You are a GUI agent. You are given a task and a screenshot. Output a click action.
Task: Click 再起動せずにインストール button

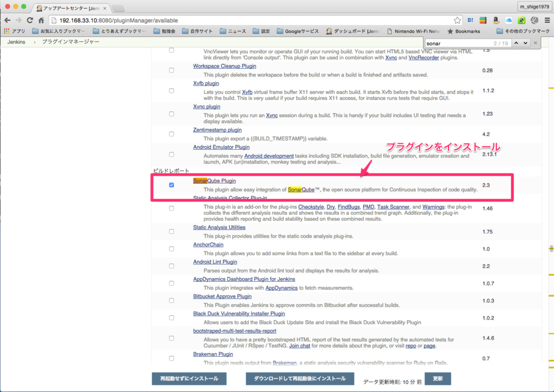(189, 378)
